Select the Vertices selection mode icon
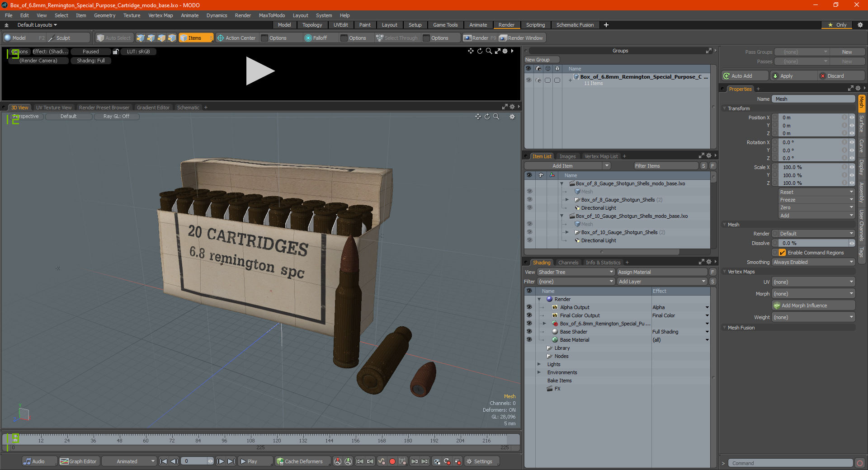 click(x=141, y=38)
